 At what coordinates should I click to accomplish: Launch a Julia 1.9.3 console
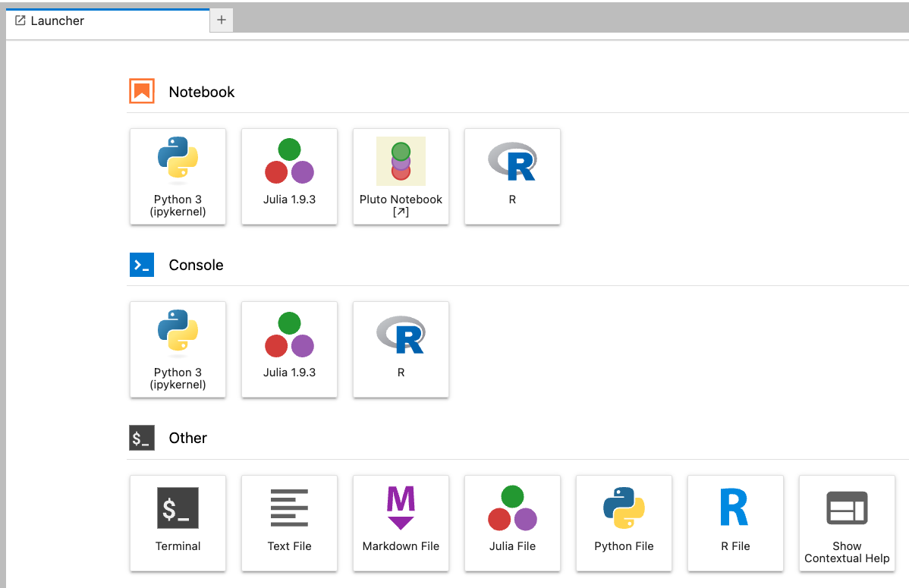tap(289, 349)
